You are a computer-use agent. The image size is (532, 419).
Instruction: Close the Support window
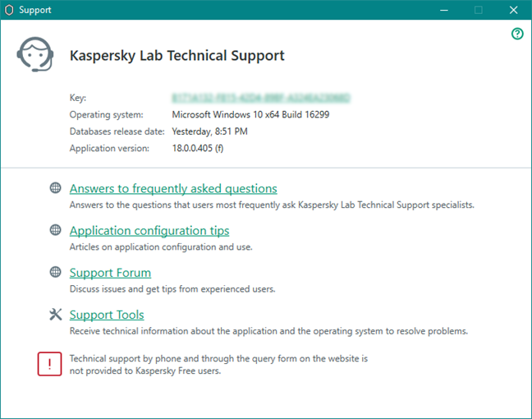pyautogui.click(x=513, y=10)
